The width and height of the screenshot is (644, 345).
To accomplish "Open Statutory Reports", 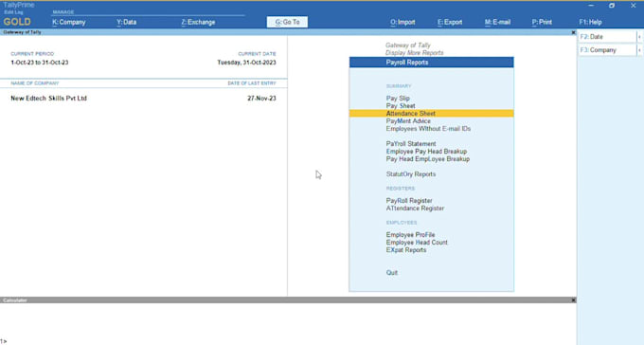I will point(411,174).
